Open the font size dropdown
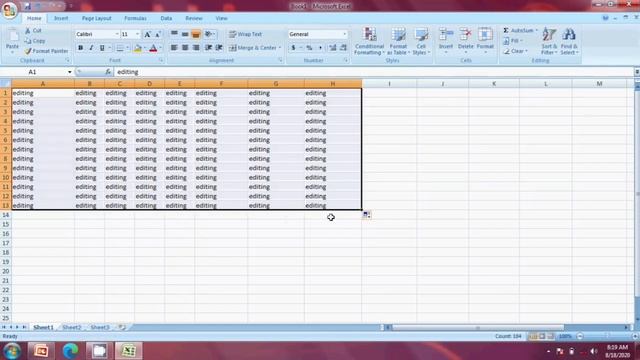640x360 pixels. click(138, 34)
